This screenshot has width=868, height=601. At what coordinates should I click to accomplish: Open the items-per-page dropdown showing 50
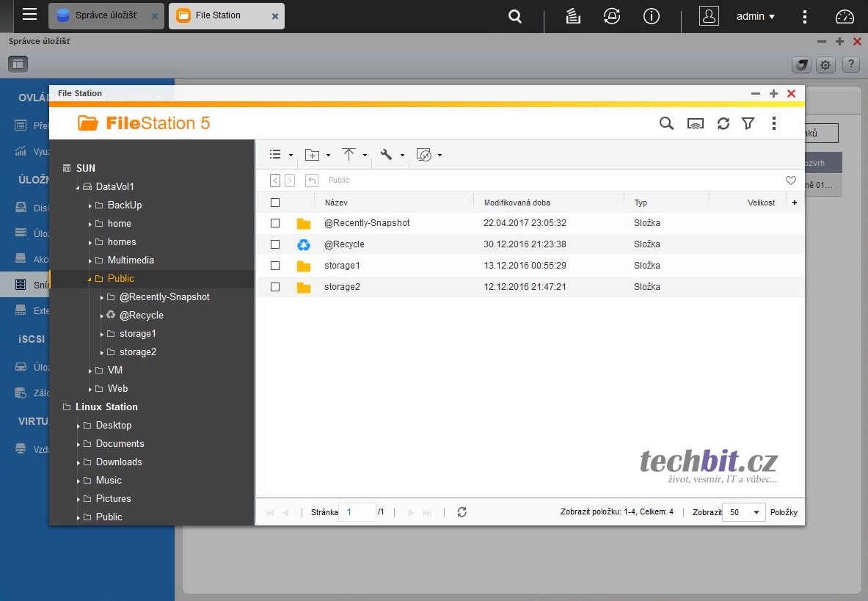tap(744, 512)
